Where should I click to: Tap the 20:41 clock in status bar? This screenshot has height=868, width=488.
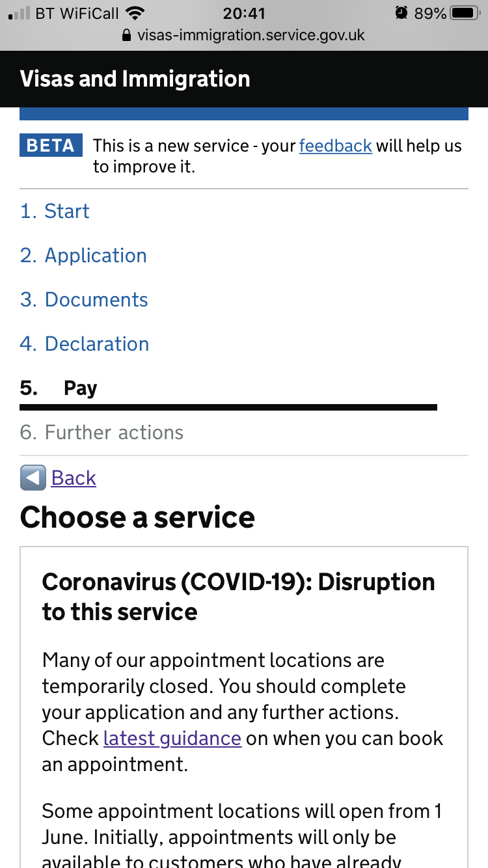click(x=244, y=13)
